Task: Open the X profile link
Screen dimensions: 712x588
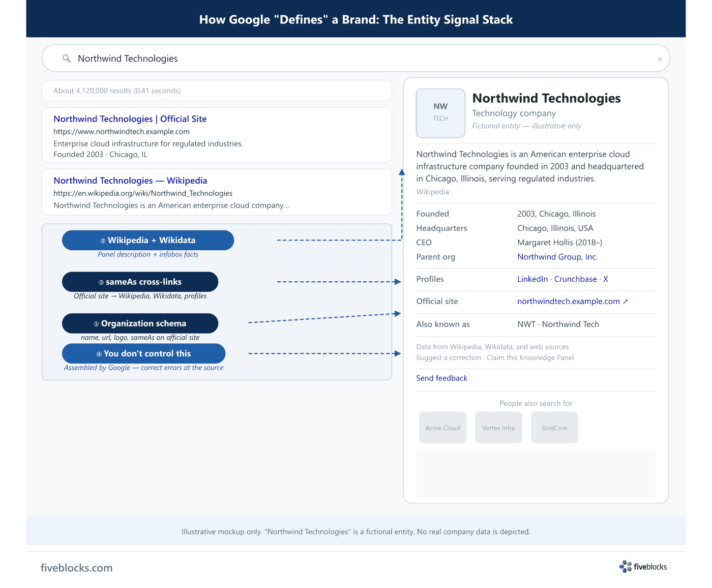Action: click(606, 279)
